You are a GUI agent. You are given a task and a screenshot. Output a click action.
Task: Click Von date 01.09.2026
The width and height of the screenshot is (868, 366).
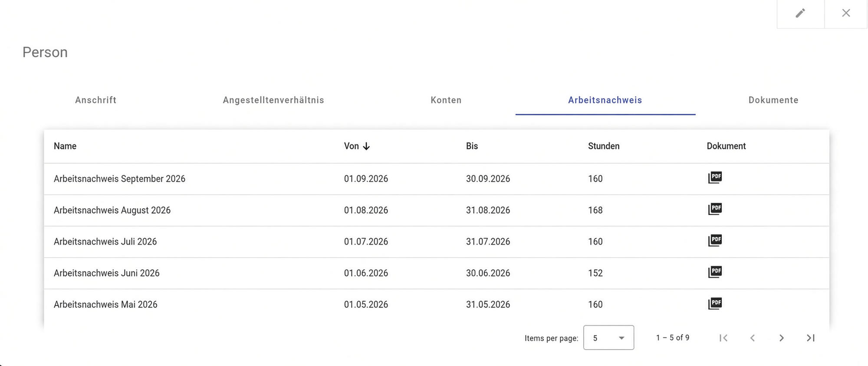coord(366,179)
